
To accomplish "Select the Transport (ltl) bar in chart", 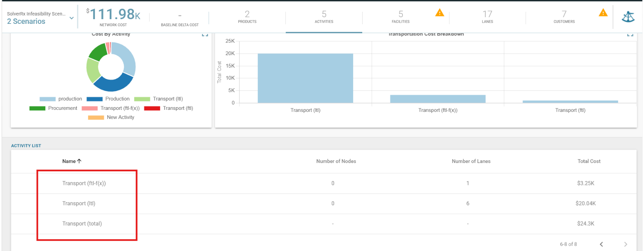I will click(305, 78).
